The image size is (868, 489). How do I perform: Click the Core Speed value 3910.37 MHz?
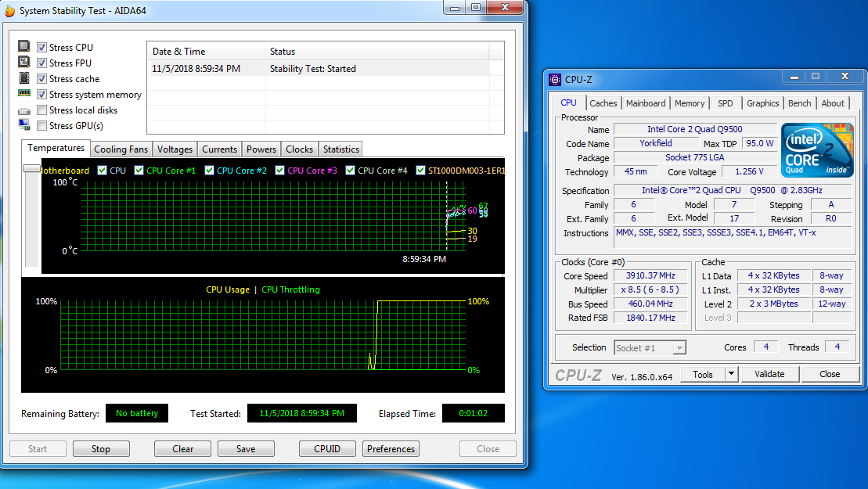(650, 275)
